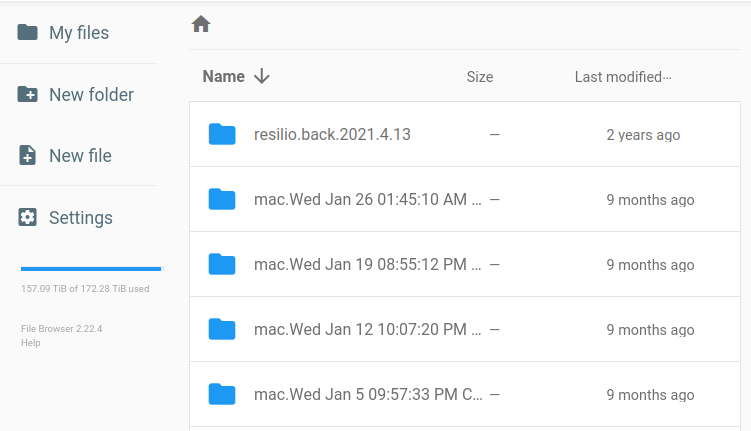Sort files by Size column
Viewport: 751px width, 431px height.
pyautogui.click(x=480, y=77)
